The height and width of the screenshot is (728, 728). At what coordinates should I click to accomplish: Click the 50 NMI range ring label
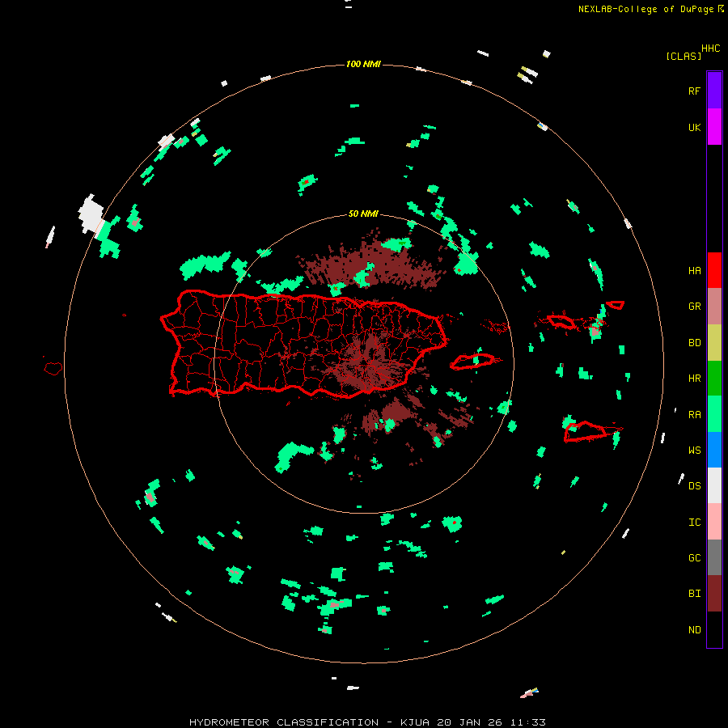[x=363, y=214]
